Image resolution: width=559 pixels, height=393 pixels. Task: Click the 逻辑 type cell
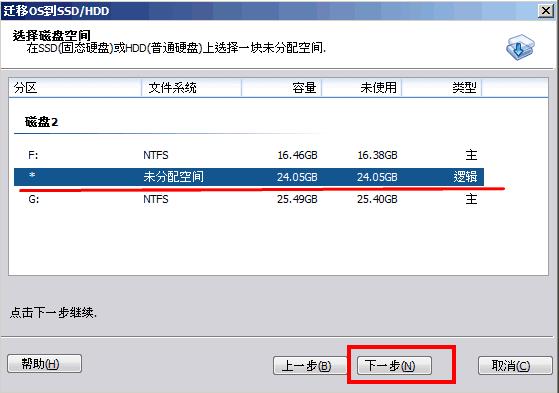[465, 177]
